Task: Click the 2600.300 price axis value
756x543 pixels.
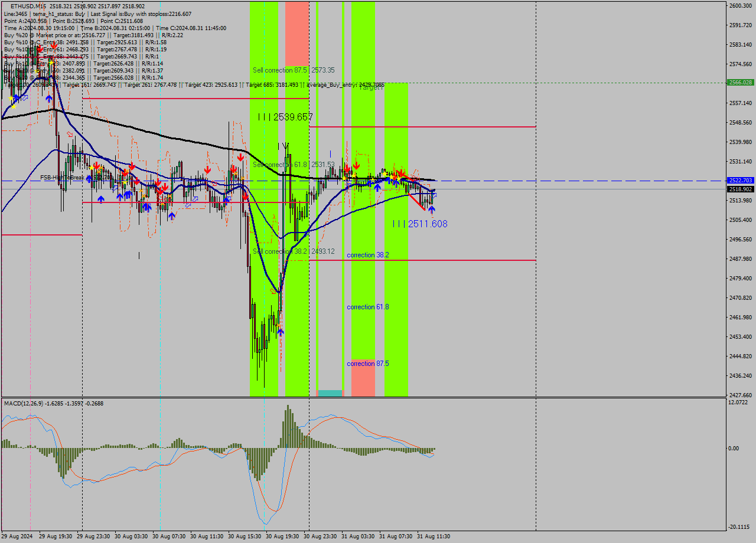Action: pyautogui.click(x=741, y=5)
